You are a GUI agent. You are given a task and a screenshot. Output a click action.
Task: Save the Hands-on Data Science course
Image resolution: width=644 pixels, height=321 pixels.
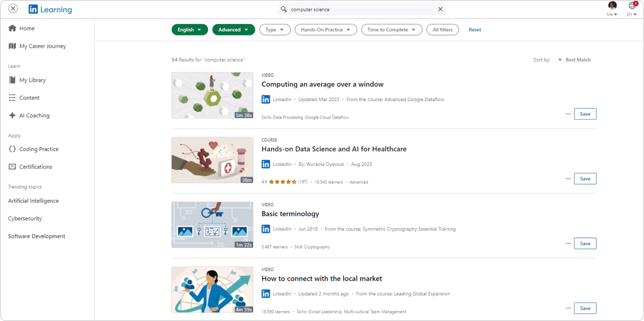(x=585, y=178)
